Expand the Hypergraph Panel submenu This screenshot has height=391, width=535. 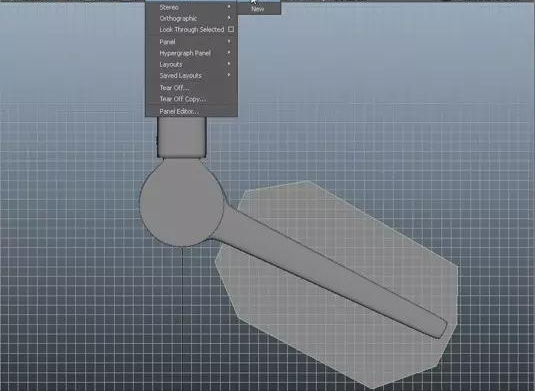coord(191,53)
